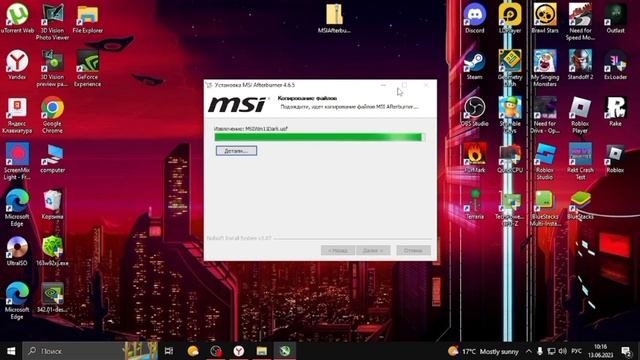Click the Windows Start button
640x360 pixels.
(x=11, y=351)
